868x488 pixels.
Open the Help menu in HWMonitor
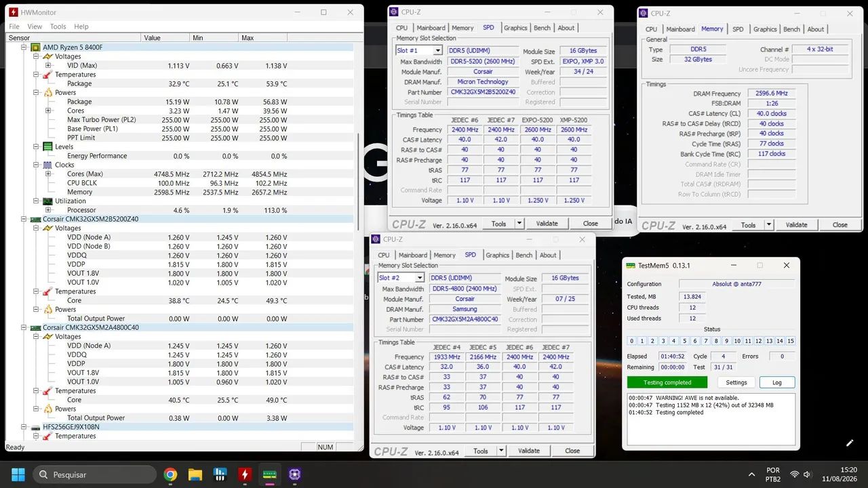tap(81, 26)
